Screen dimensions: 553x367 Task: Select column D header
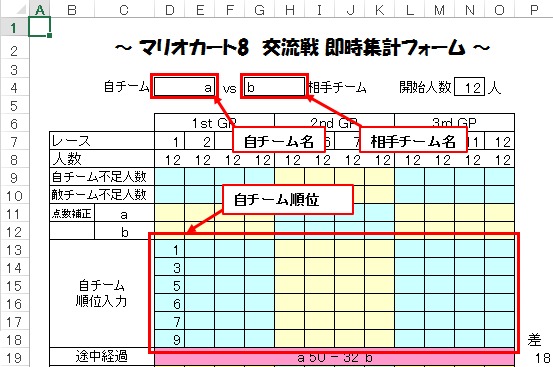[x=169, y=10]
